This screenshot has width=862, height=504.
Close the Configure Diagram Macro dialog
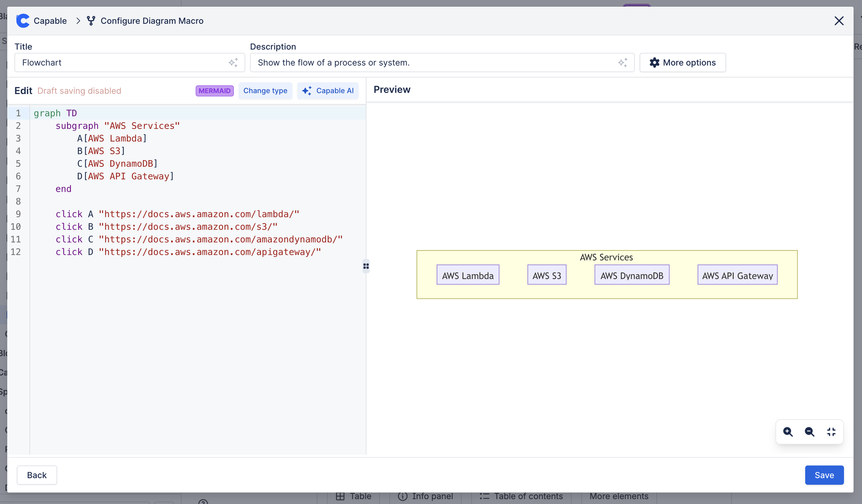tap(839, 21)
